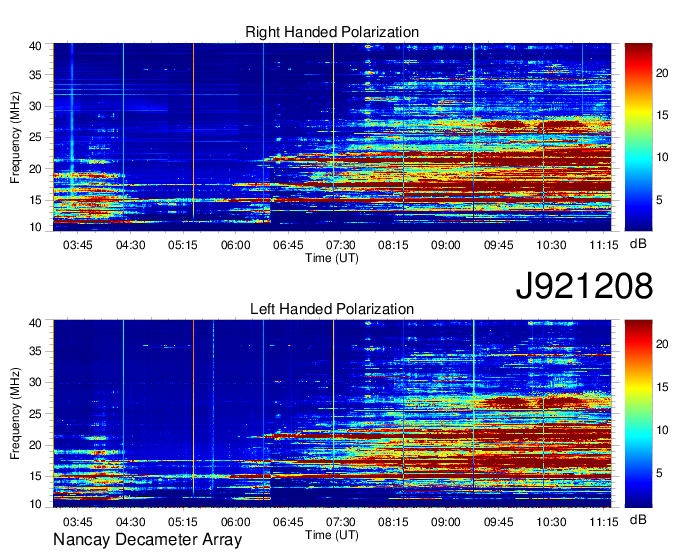Select the large "J921208" observation label

click(x=584, y=286)
